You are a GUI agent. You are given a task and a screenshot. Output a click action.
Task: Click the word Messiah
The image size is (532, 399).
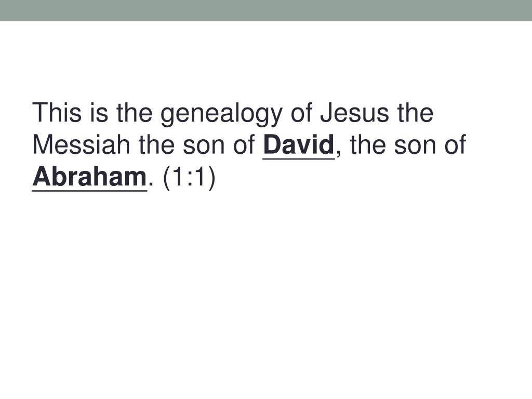click(81, 145)
